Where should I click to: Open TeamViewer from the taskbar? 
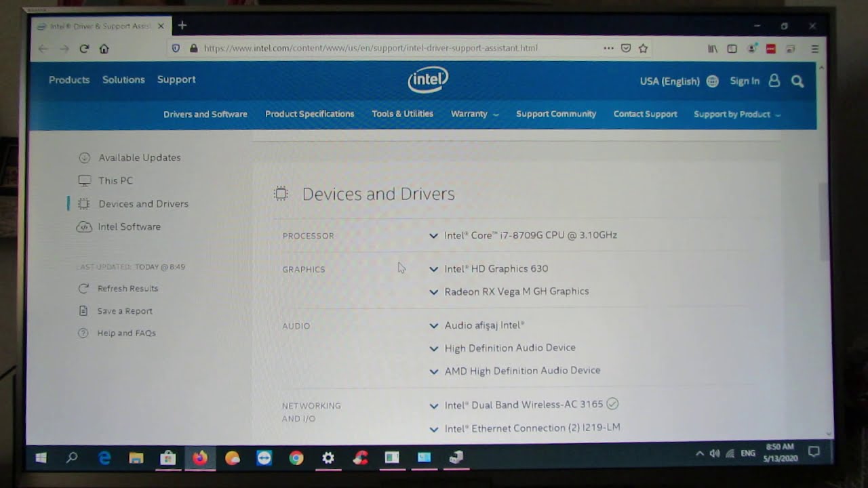pyautogui.click(x=264, y=458)
